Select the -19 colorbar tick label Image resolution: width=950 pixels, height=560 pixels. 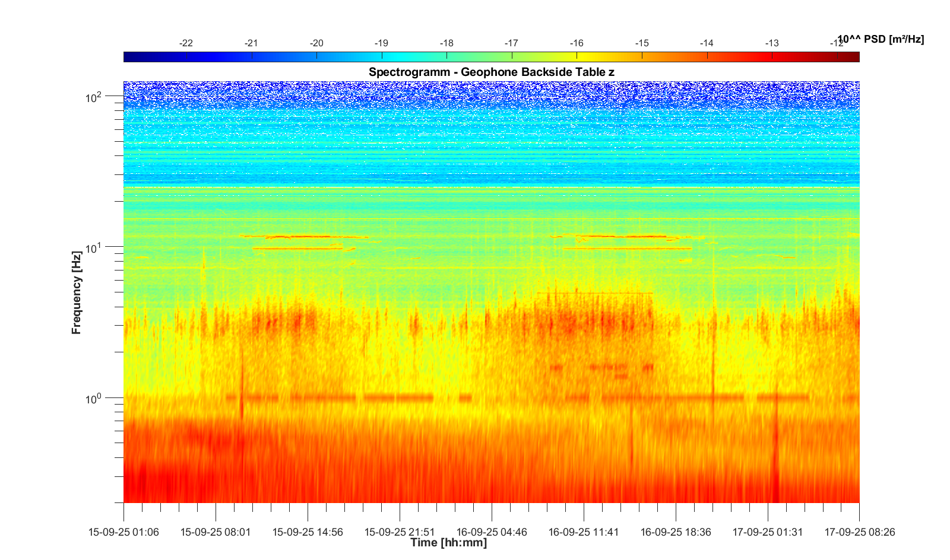coord(381,43)
